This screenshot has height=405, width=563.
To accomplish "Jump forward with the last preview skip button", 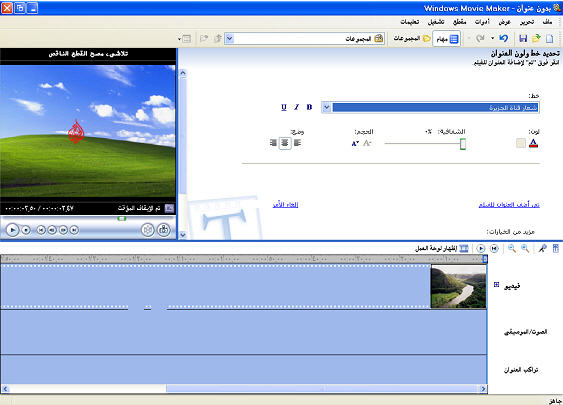I will [x=74, y=230].
